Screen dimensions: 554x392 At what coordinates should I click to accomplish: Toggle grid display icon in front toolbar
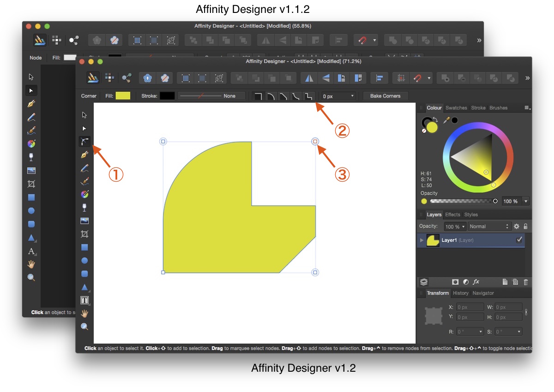(x=402, y=78)
